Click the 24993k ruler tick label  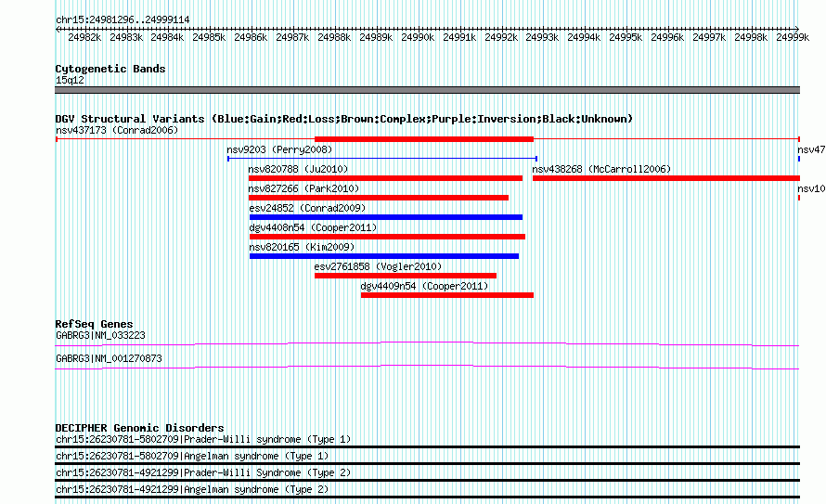coord(542,37)
